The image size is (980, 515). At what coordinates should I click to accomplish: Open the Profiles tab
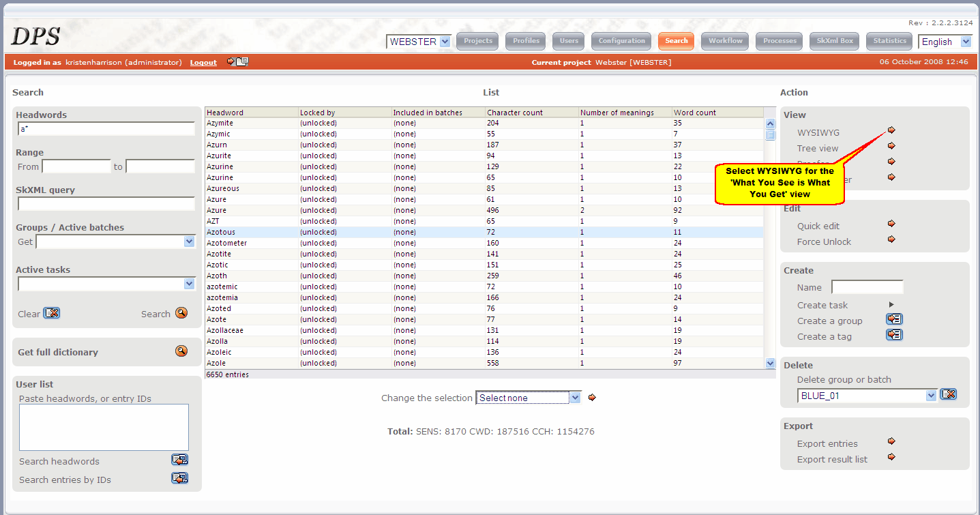click(526, 41)
